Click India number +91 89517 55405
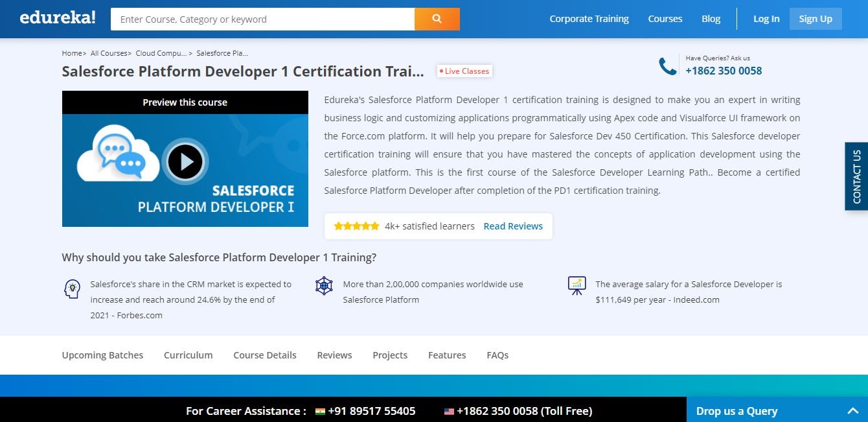868x422 pixels. tap(371, 411)
